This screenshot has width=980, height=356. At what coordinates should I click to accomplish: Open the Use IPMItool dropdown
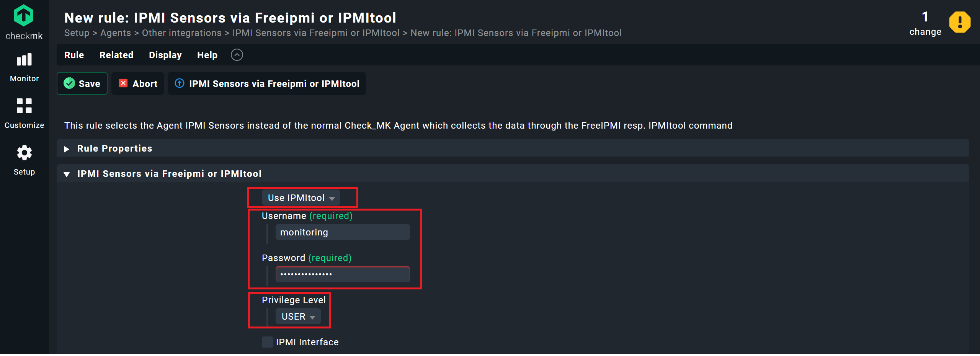tap(301, 198)
